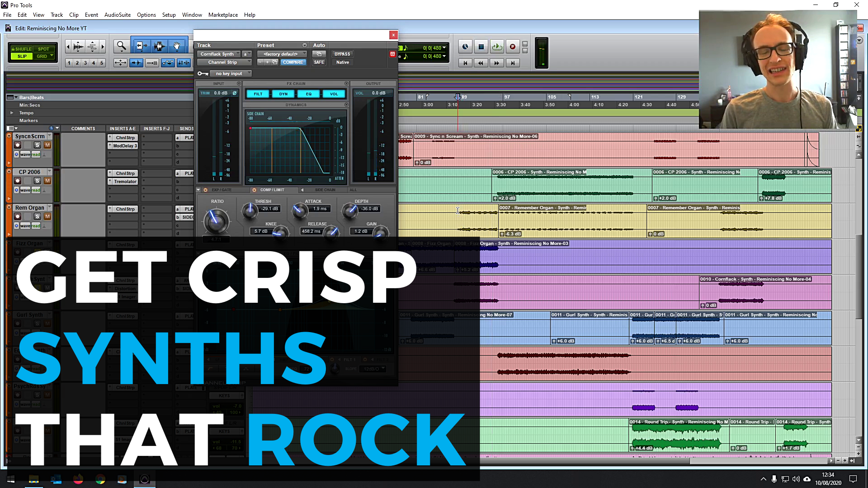
Task: Select the Trim tool
Action: 141,46
